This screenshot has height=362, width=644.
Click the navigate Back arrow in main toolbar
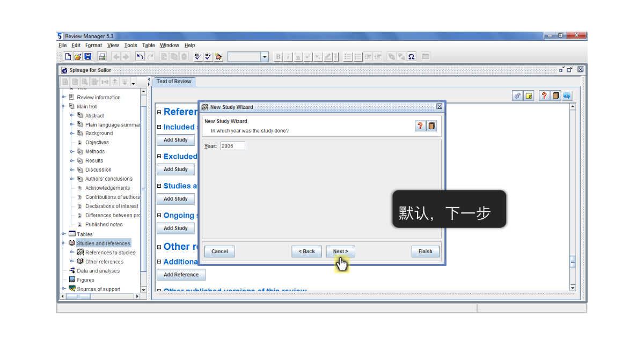116,56
